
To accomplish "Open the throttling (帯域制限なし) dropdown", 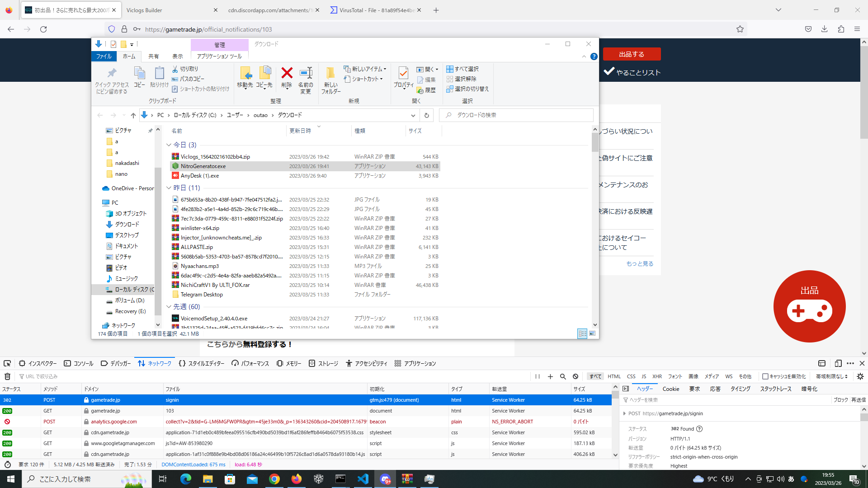I will (x=831, y=376).
